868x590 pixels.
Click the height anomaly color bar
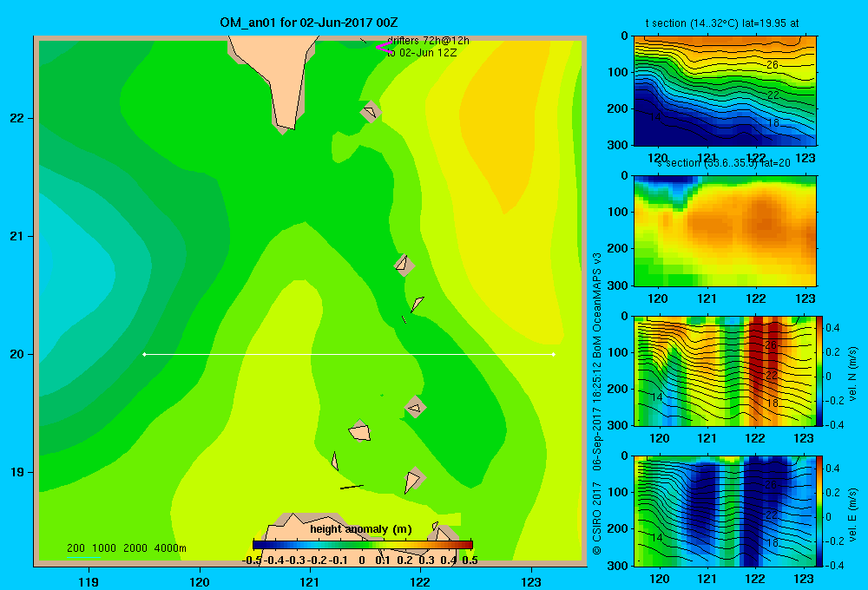coord(363,545)
